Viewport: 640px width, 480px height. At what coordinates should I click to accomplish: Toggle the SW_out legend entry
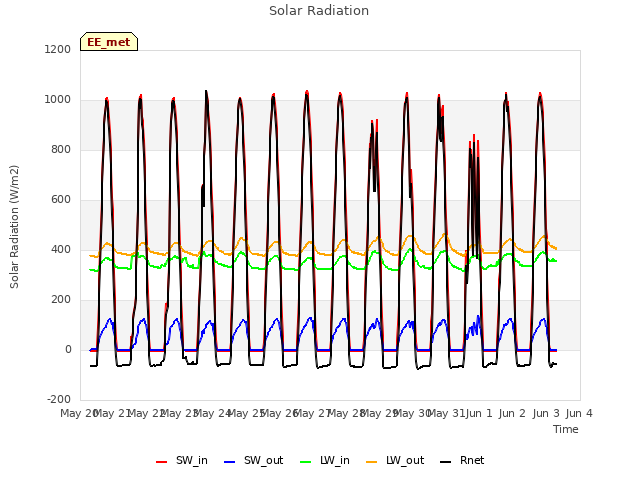(x=253, y=461)
